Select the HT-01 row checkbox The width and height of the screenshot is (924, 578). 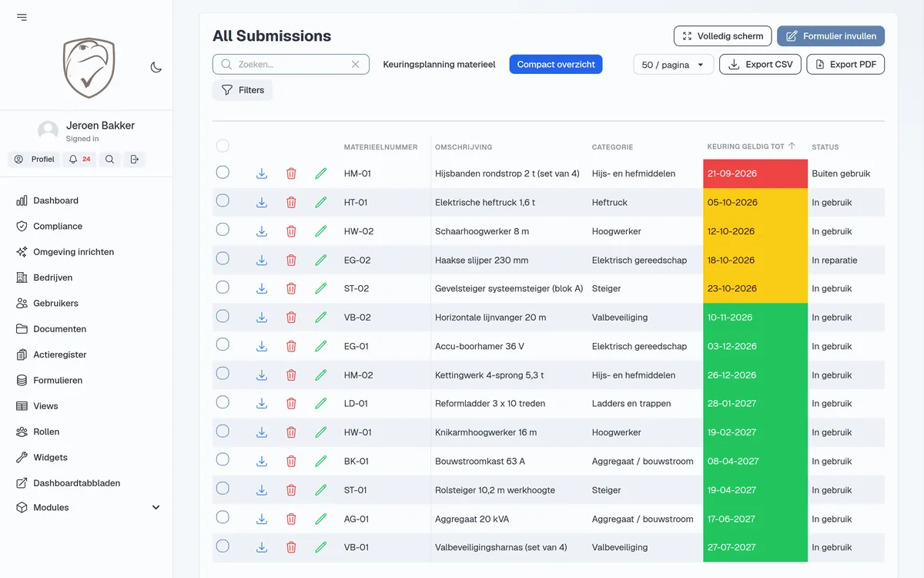point(223,200)
